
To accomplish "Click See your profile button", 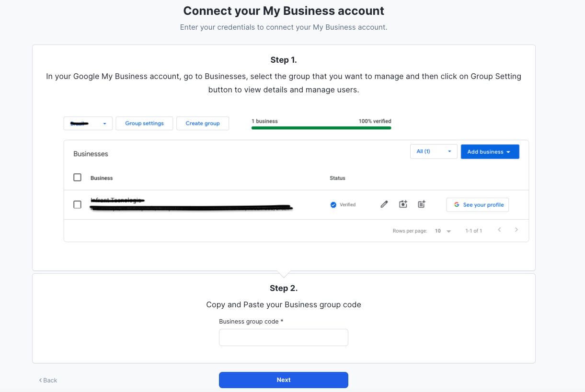I will (478, 205).
